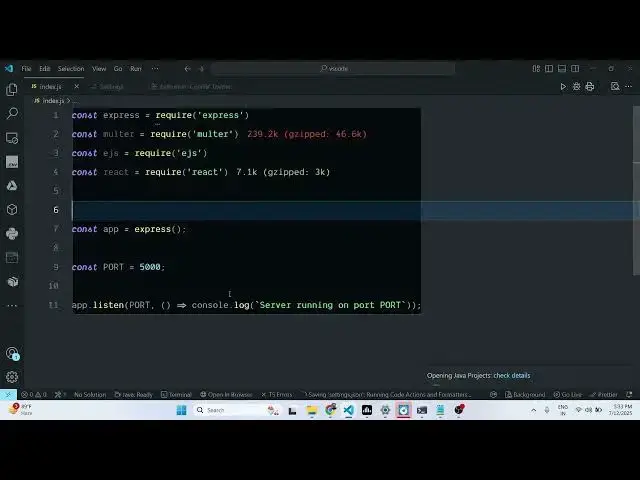The image size is (640, 480).
Task: Start Go Live server from status bar
Action: click(x=568, y=394)
